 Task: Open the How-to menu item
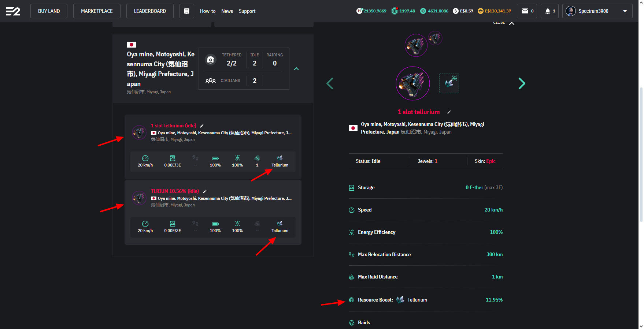point(207,11)
